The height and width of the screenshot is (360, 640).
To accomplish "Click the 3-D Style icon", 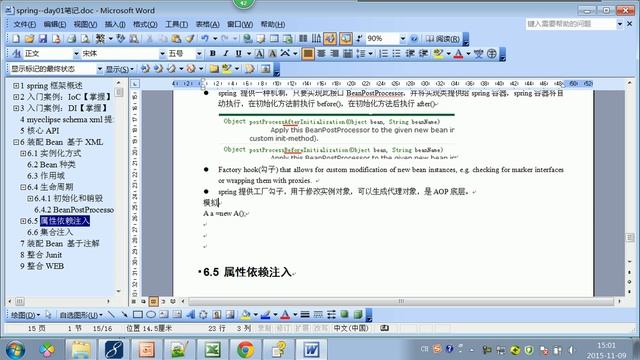I will tap(358, 314).
